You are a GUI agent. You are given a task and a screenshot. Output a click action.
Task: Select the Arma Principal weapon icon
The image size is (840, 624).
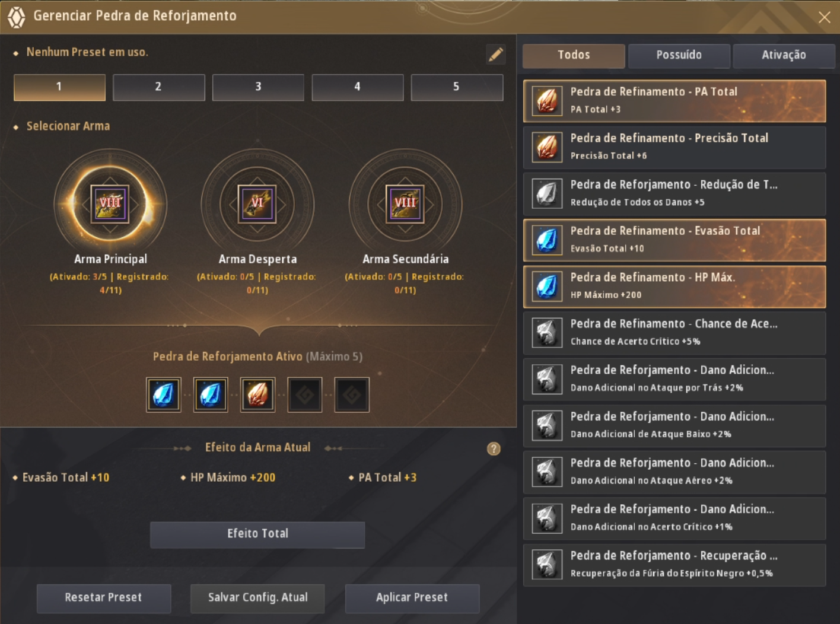(x=110, y=203)
